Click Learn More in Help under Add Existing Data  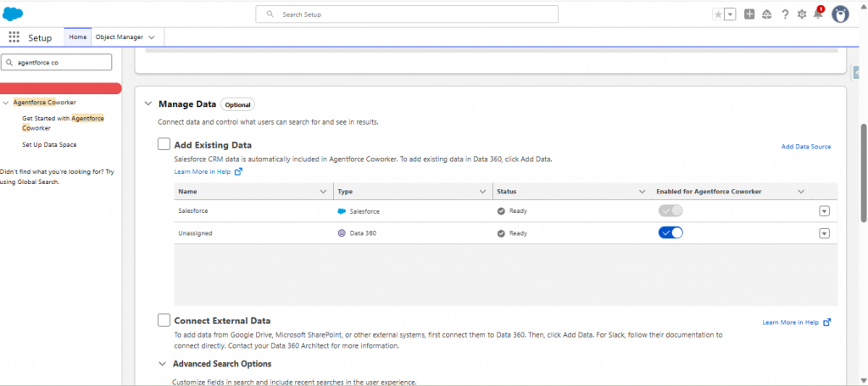[203, 171]
